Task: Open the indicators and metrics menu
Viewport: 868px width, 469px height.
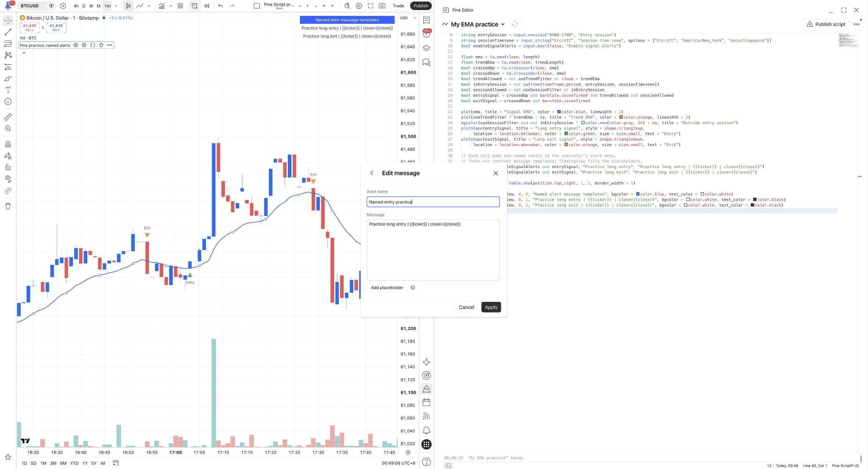Action: [x=162, y=6]
